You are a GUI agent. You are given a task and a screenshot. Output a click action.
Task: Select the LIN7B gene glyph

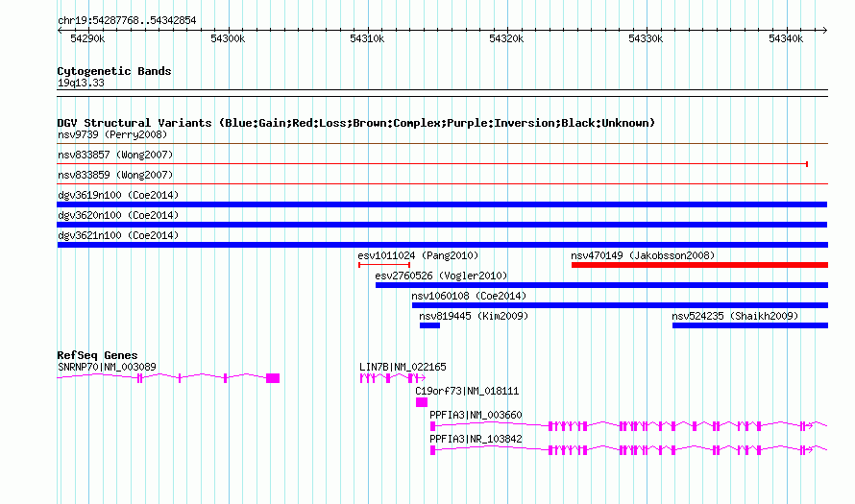coord(393,378)
